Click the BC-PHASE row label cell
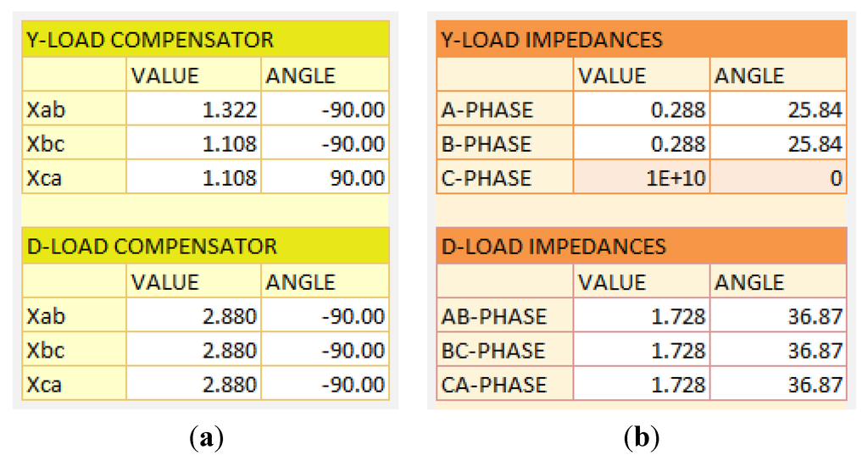Image resolution: width=868 pixels, height=461 pixels. (x=504, y=351)
